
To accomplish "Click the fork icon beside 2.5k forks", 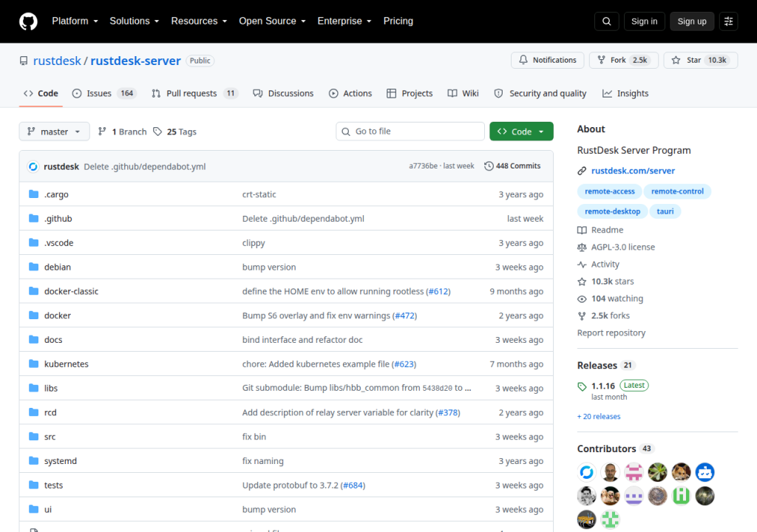I will (582, 316).
